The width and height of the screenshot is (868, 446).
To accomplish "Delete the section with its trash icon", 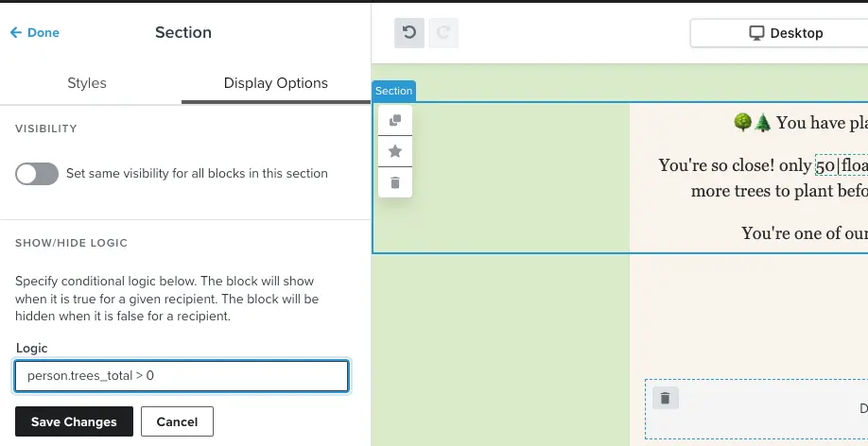I will 395,182.
